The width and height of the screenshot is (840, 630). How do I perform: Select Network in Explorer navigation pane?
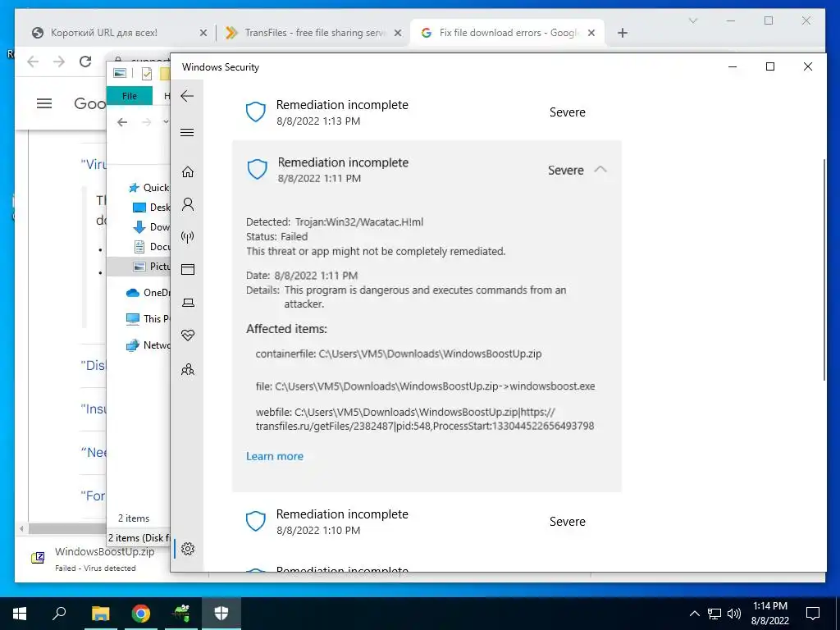(x=148, y=345)
